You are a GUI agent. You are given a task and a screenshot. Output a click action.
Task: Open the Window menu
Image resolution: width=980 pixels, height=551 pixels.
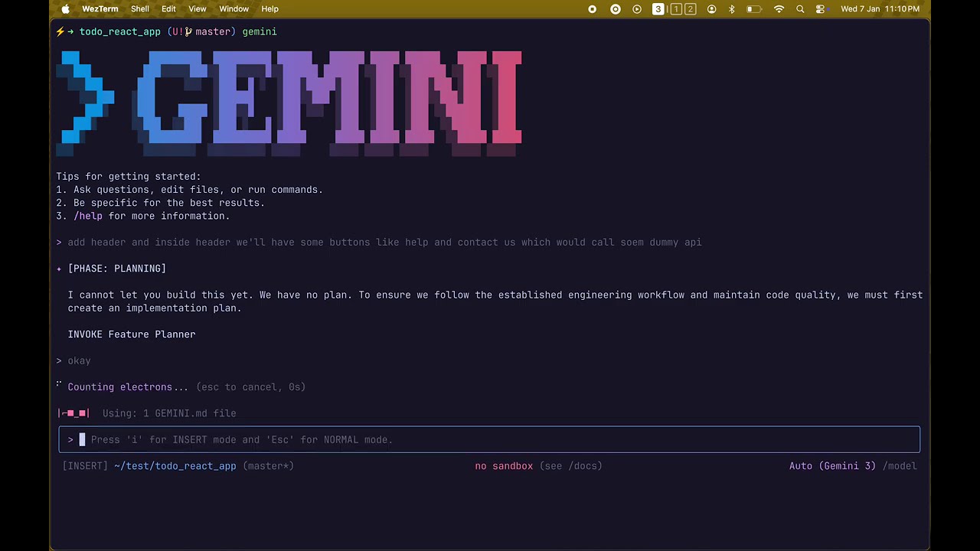(x=234, y=9)
